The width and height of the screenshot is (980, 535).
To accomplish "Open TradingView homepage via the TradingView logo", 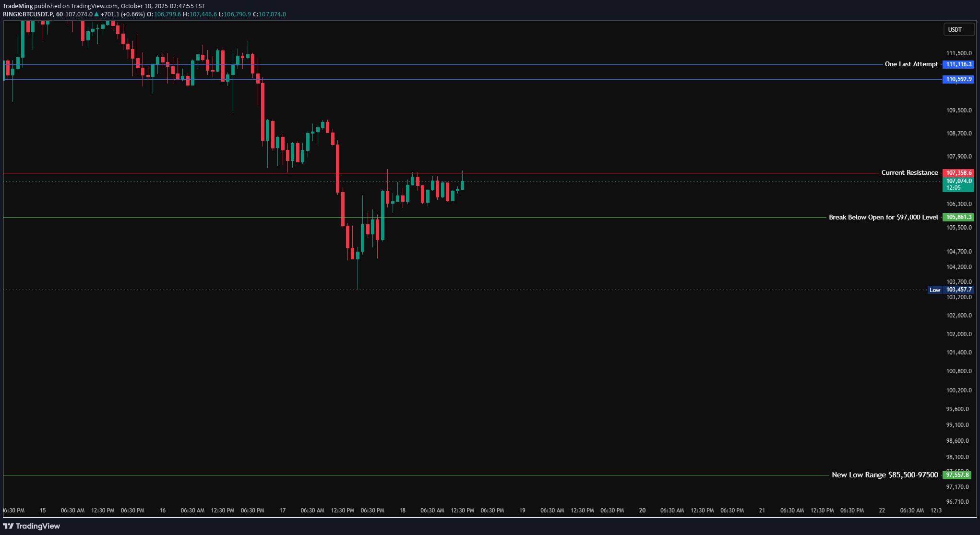I will 32,526.
